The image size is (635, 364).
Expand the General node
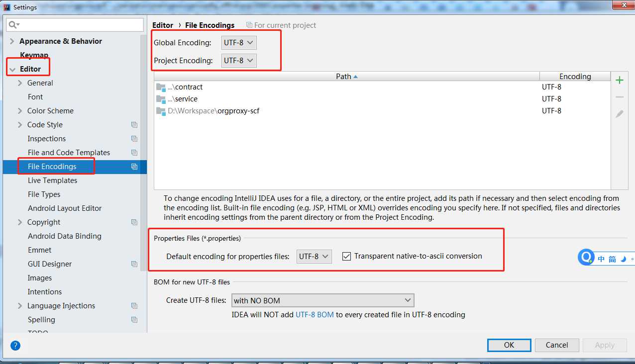pos(20,83)
